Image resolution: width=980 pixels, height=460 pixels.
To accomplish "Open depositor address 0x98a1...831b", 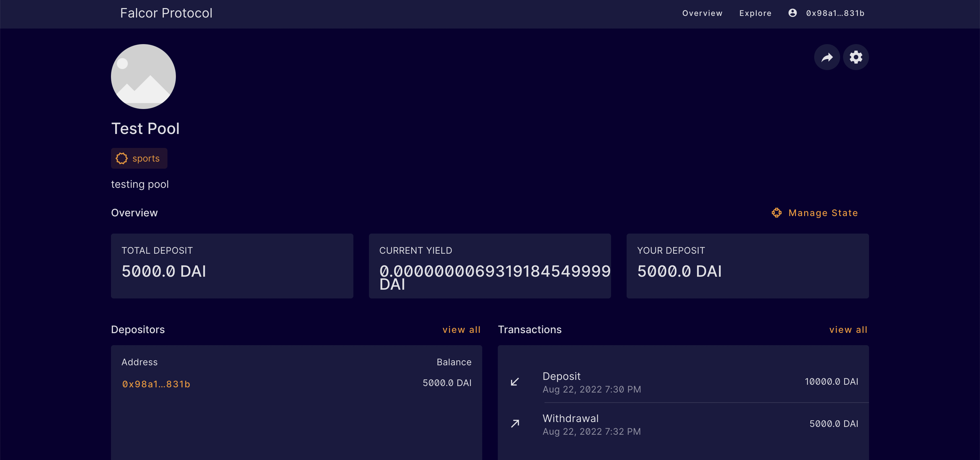I will coord(156,384).
